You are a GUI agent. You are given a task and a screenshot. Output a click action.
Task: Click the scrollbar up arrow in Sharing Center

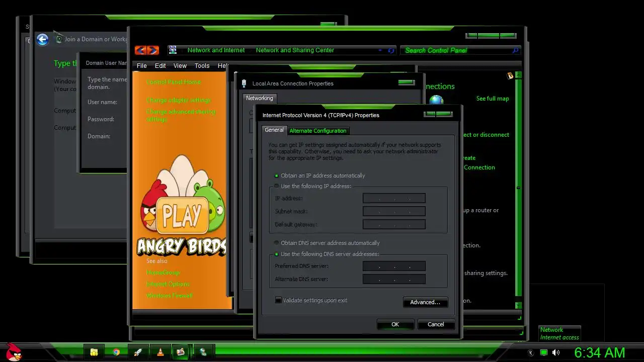pos(518,75)
